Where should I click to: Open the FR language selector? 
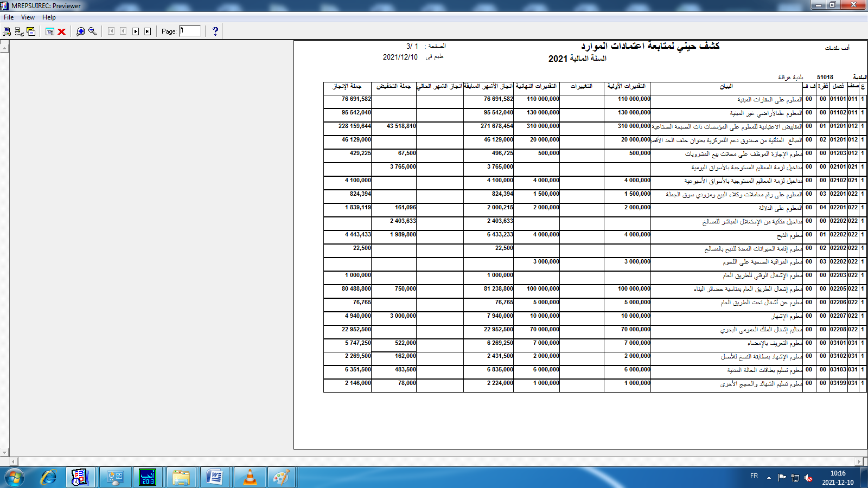point(754,476)
